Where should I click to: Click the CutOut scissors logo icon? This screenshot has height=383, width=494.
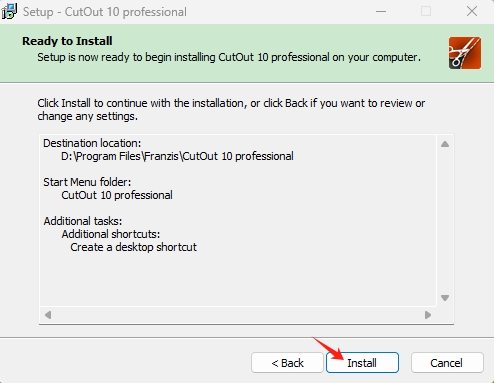pyautogui.click(x=465, y=53)
